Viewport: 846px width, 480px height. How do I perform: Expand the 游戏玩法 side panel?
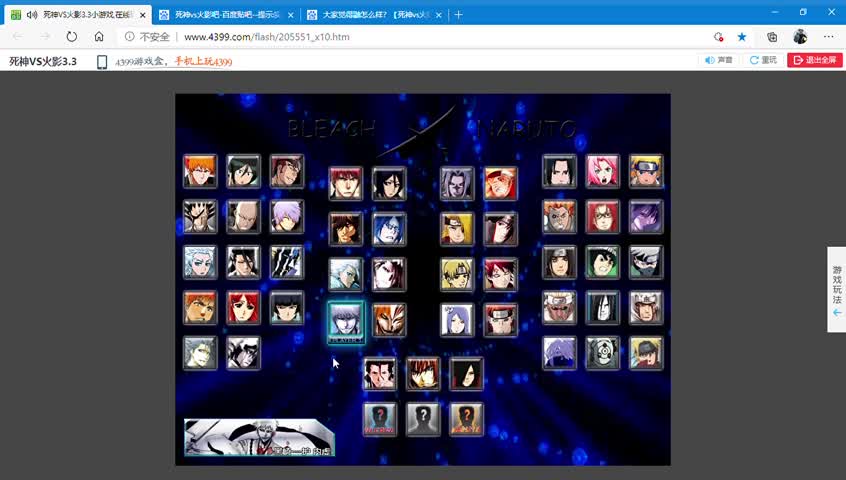837,290
